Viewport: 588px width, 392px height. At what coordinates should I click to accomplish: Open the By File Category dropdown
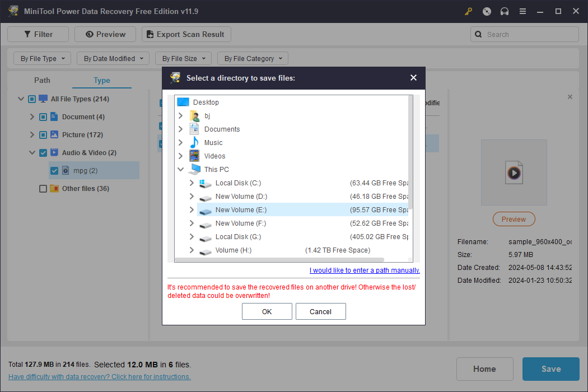click(x=253, y=58)
